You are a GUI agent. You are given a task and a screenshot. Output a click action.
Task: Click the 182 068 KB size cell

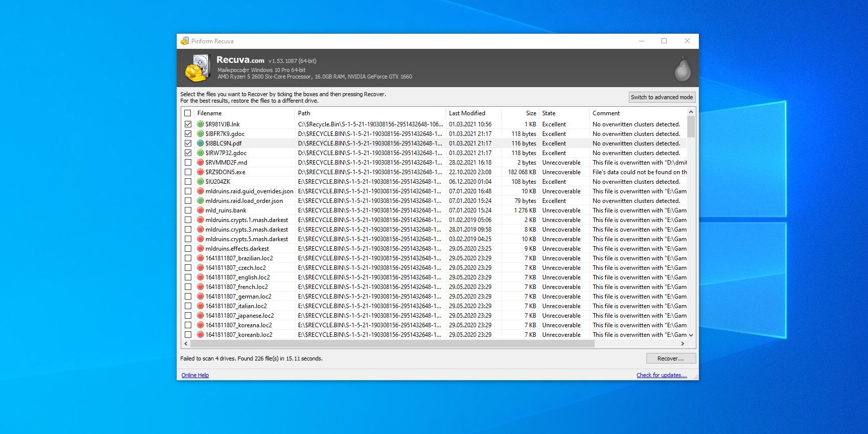[522, 172]
